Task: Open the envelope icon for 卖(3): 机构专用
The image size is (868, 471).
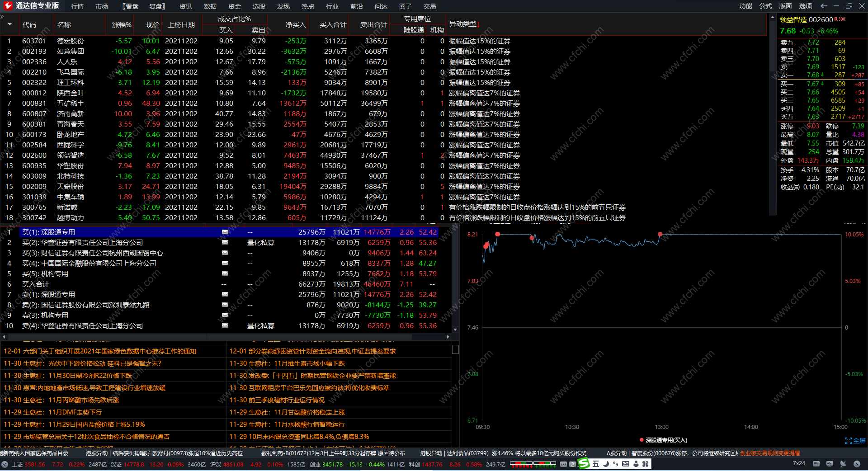Action: pyautogui.click(x=225, y=315)
